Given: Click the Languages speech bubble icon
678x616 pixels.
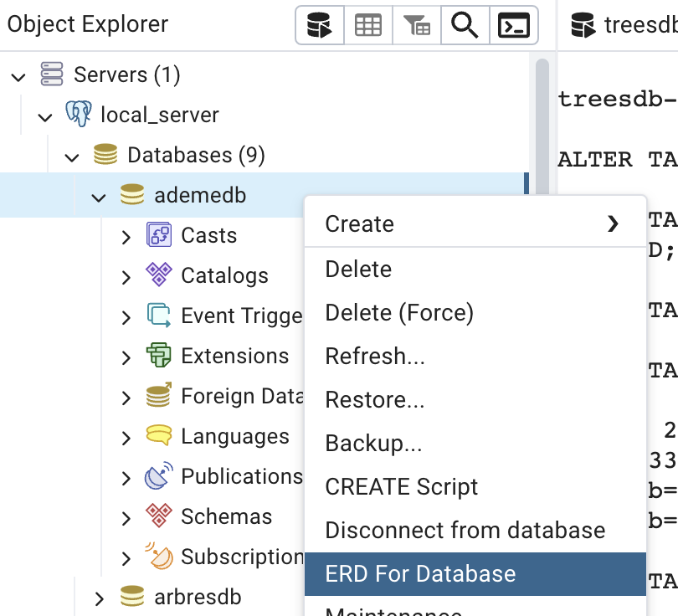Looking at the screenshot, I should tap(159, 436).
